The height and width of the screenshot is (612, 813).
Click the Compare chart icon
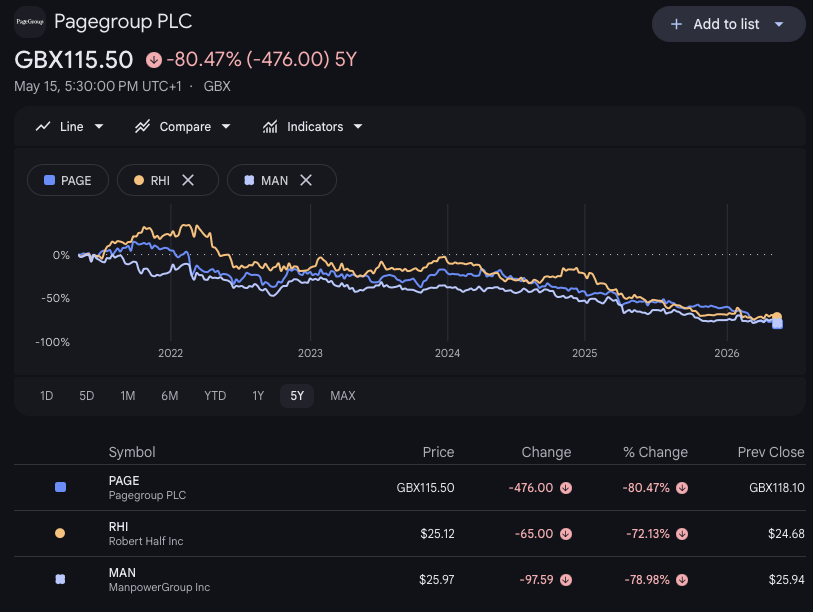tap(143, 127)
